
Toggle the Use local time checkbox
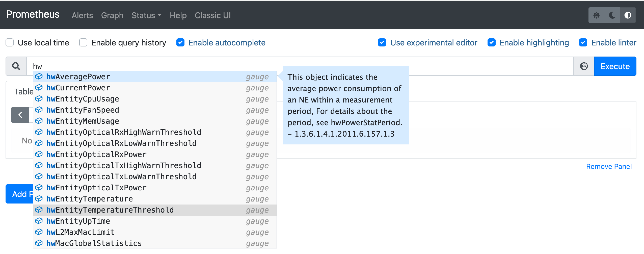10,42
